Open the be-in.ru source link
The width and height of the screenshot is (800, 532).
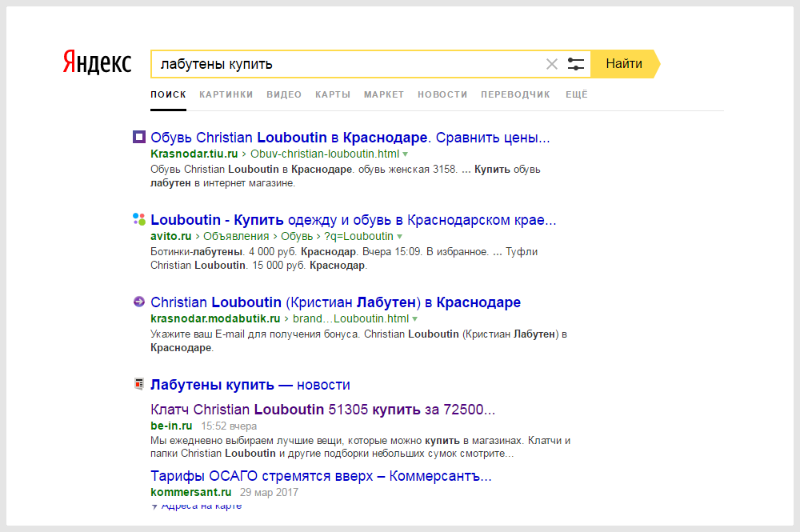[x=171, y=426]
